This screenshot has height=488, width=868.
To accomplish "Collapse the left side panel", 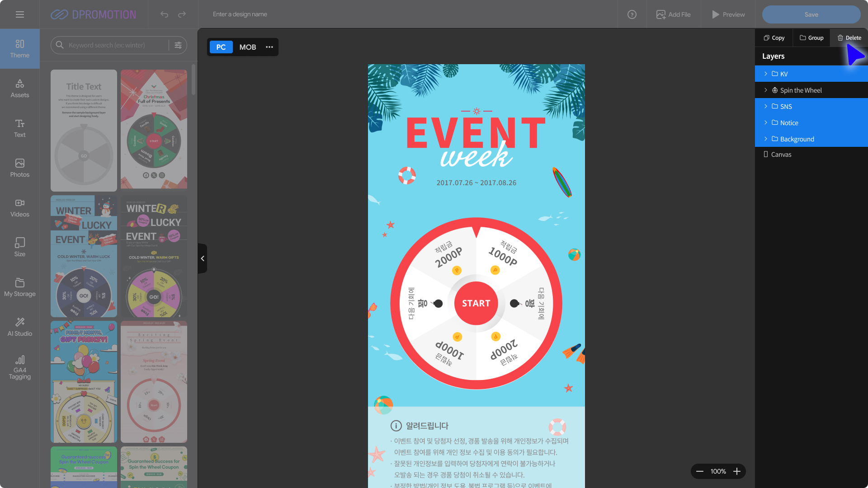I will [x=203, y=258].
